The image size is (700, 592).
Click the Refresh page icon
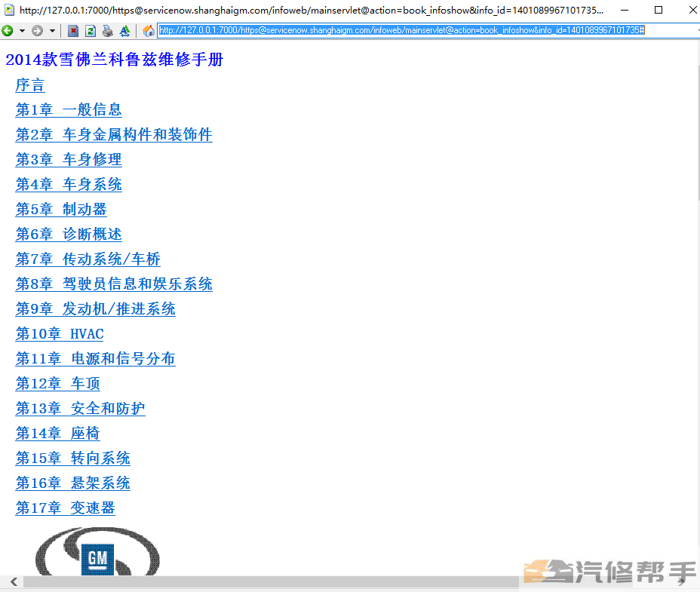pyautogui.click(x=91, y=30)
